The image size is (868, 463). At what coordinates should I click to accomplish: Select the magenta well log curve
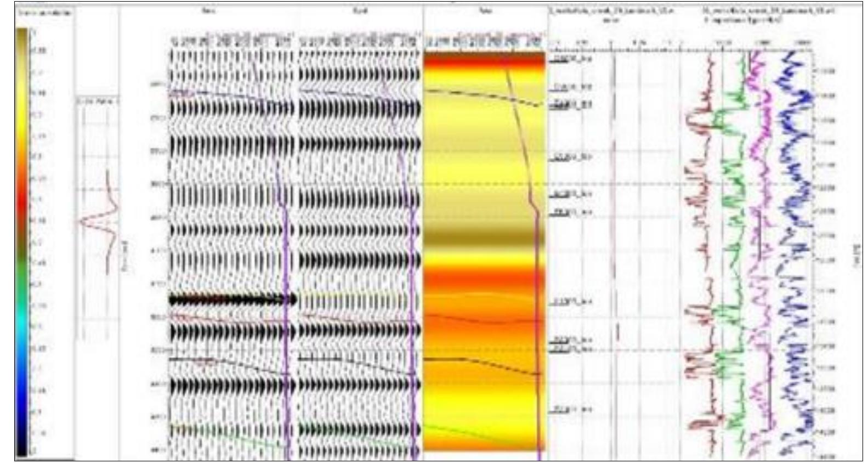click(x=759, y=255)
